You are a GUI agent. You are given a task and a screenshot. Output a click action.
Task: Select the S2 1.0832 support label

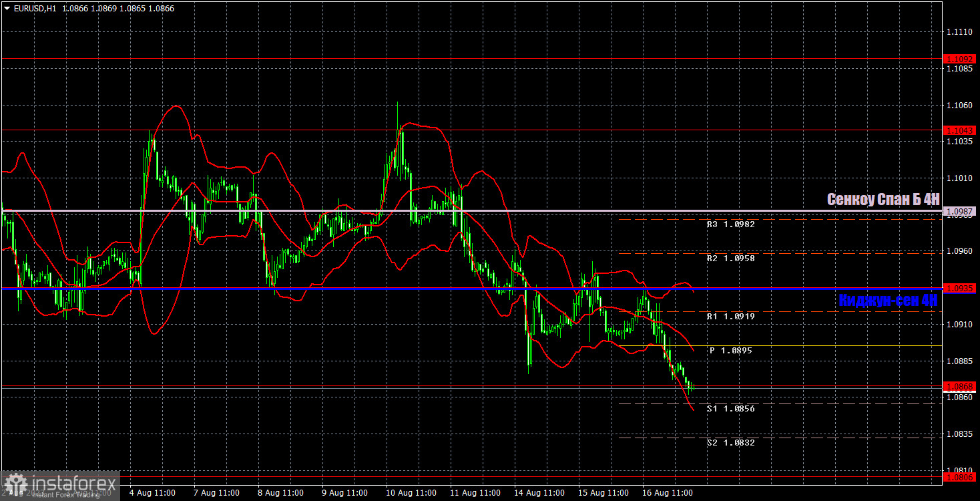(x=731, y=442)
